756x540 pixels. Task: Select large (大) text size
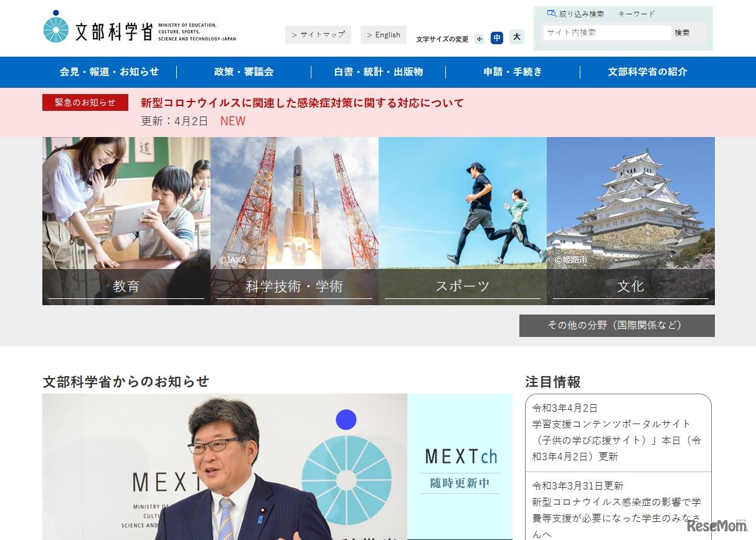click(516, 37)
